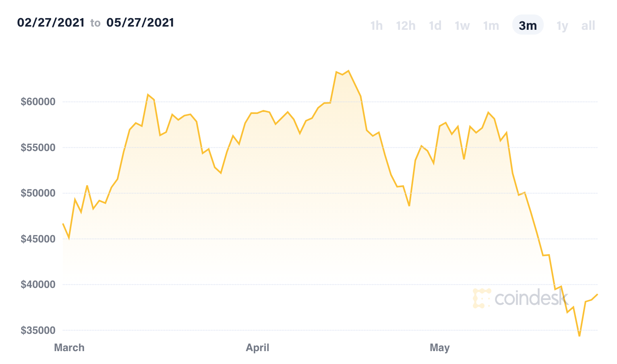Click the March axis label
This screenshot has height=364, width=617.
click(69, 347)
